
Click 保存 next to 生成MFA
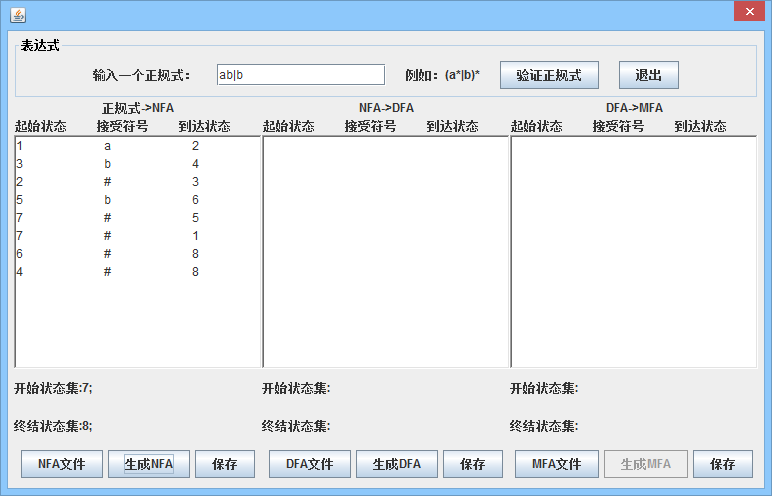(x=723, y=464)
